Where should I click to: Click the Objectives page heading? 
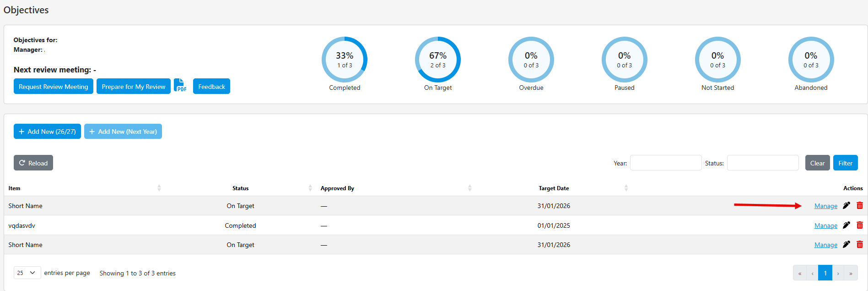(26, 10)
